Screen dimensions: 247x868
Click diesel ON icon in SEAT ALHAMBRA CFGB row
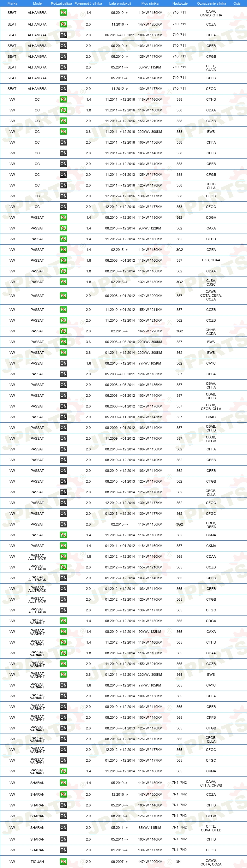(x=63, y=56)
